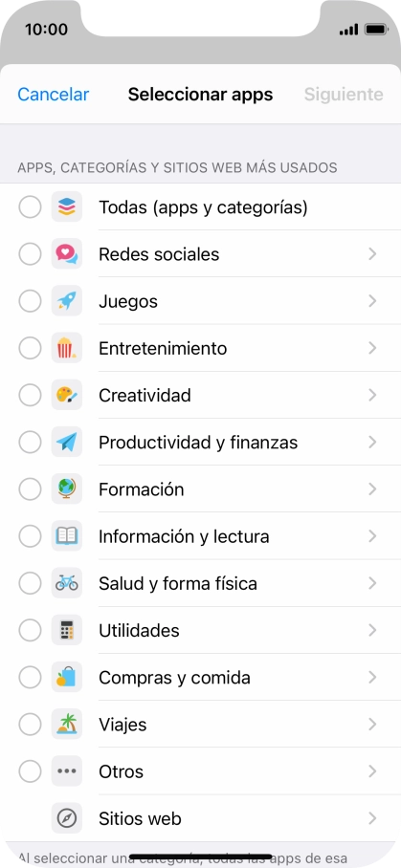Tap the Siguiente button
Viewport: 401px width, 868px height.
coord(344,95)
